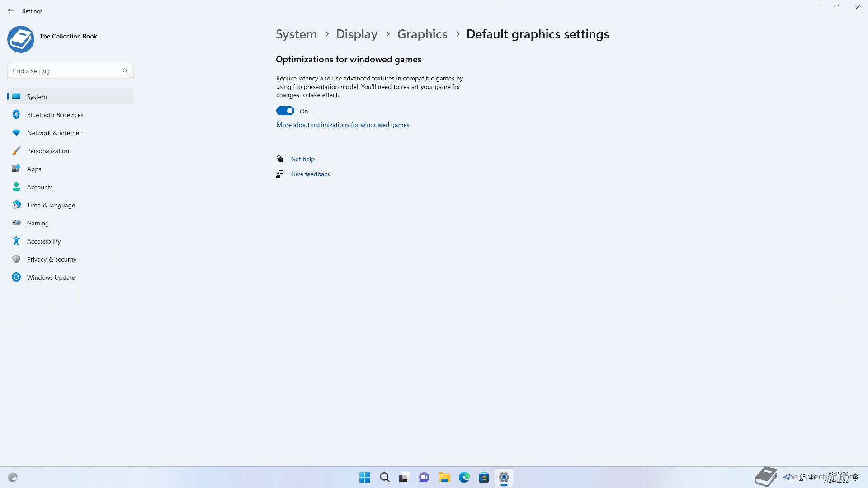Close the Settings window
The height and width of the screenshot is (488, 868).
coord(858,7)
